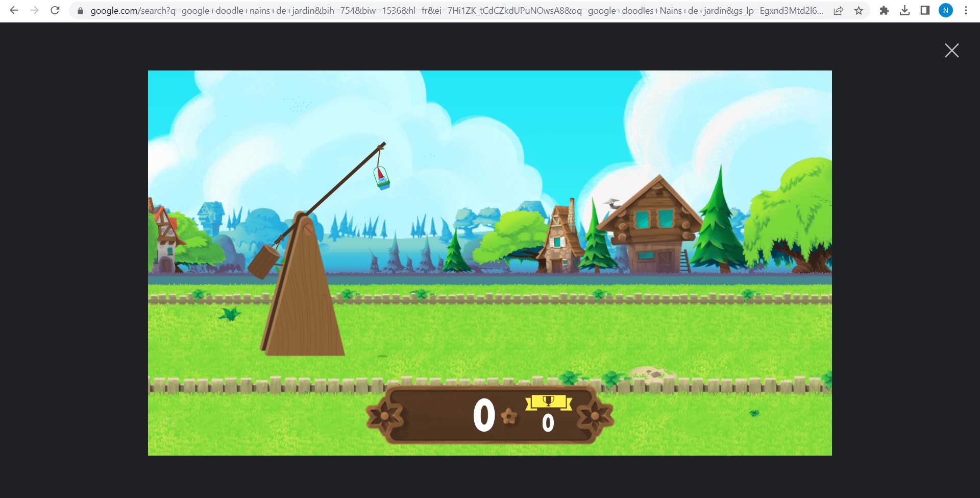Open the Extensions puzzle icon
This screenshot has height=498, width=980.
pyautogui.click(x=884, y=11)
